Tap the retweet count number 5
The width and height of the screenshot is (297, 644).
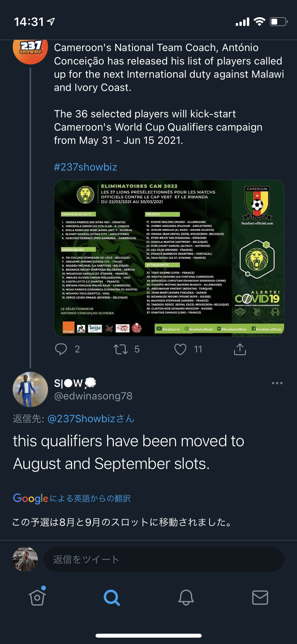[x=137, y=349]
